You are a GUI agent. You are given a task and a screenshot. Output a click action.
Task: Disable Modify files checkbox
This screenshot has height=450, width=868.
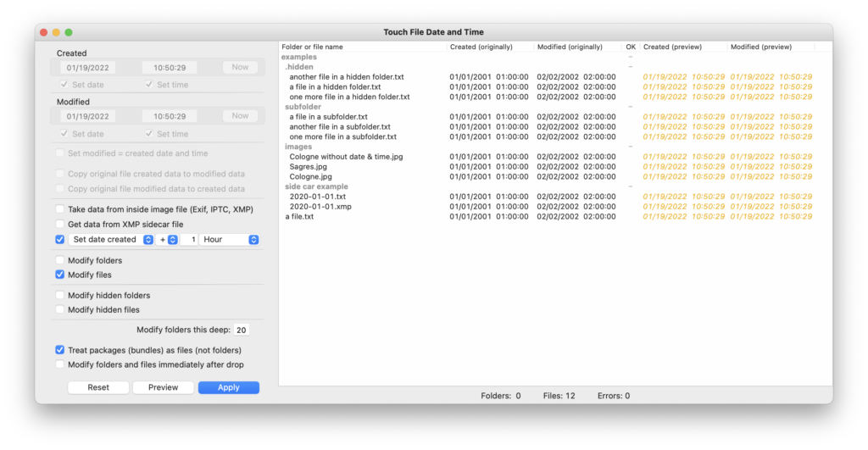tap(60, 275)
